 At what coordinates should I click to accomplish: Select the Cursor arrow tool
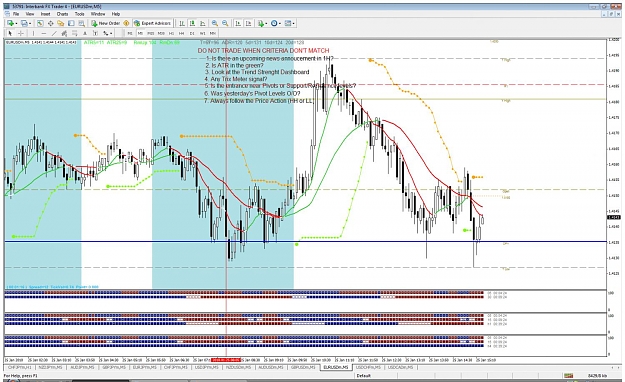[10, 33]
